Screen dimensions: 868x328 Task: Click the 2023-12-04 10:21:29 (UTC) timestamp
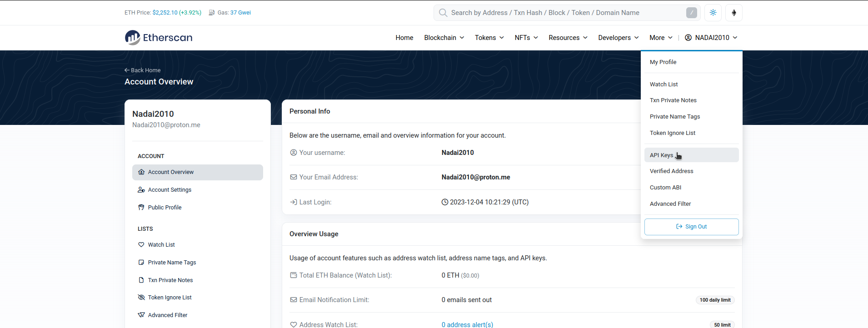(x=489, y=202)
